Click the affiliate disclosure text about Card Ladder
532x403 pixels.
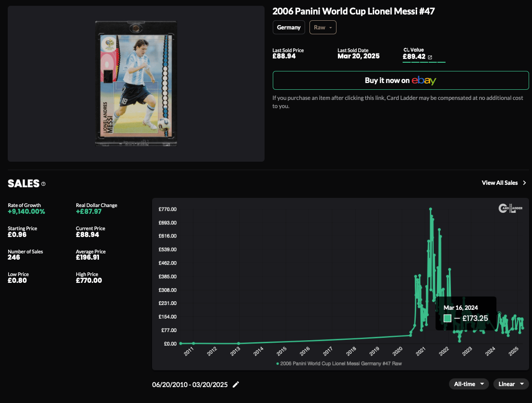tap(398, 102)
